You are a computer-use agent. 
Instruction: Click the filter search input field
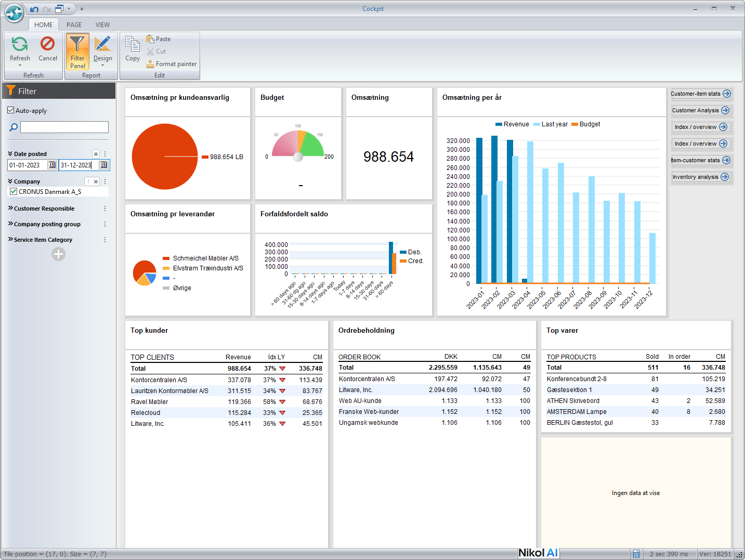(x=64, y=127)
